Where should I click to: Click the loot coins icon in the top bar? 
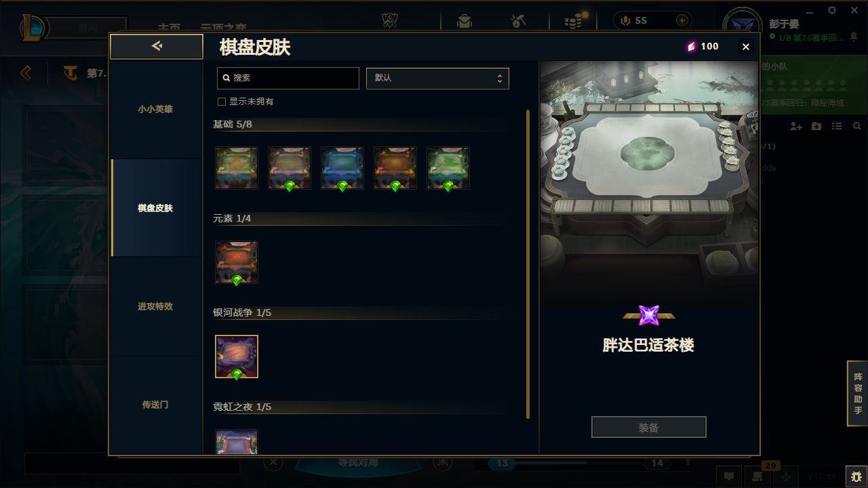[x=574, y=21]
